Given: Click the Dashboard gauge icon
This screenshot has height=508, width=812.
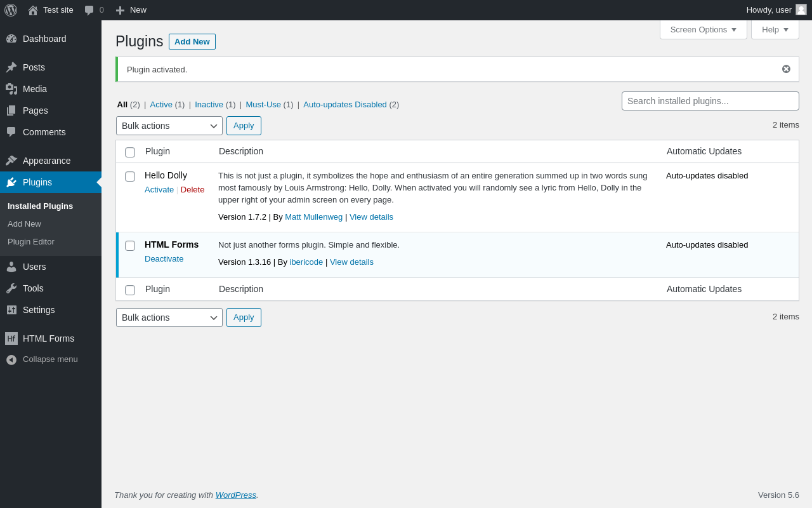Looking at the screenshot, I should (x=11, y=39).
